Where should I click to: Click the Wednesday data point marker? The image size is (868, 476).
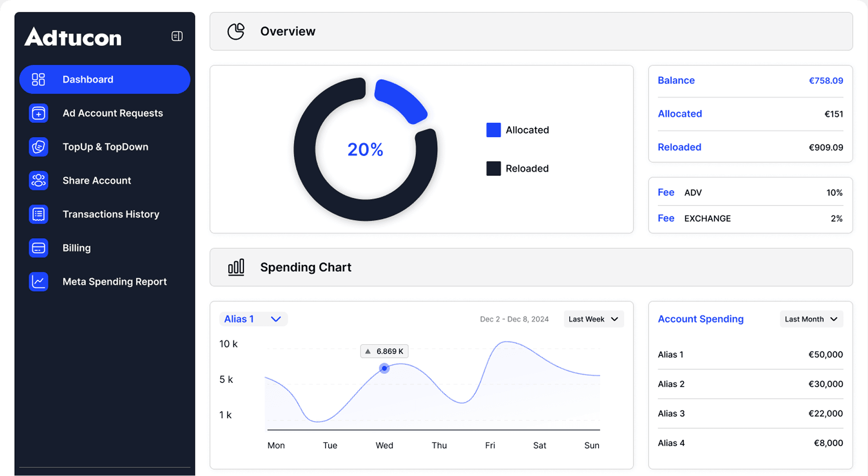coord(384,369)
